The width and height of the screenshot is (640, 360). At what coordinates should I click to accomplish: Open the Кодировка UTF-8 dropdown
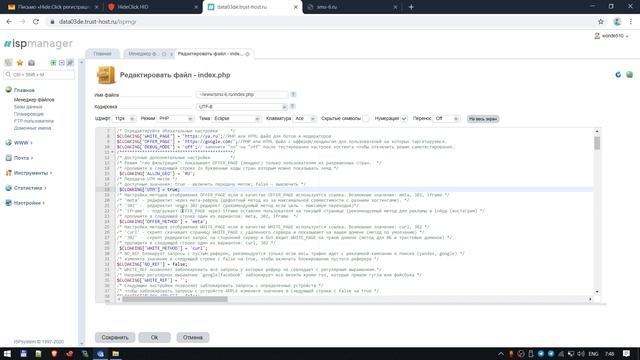click(242, 107)
